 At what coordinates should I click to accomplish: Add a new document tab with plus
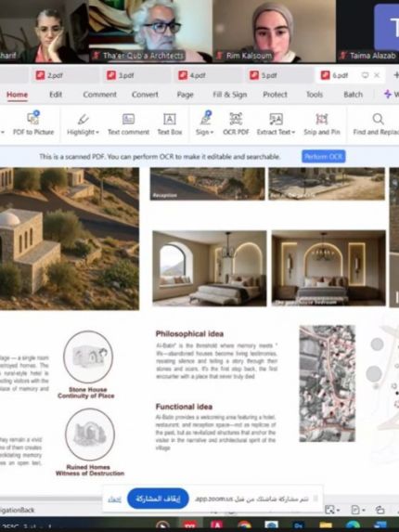point(395,75)
